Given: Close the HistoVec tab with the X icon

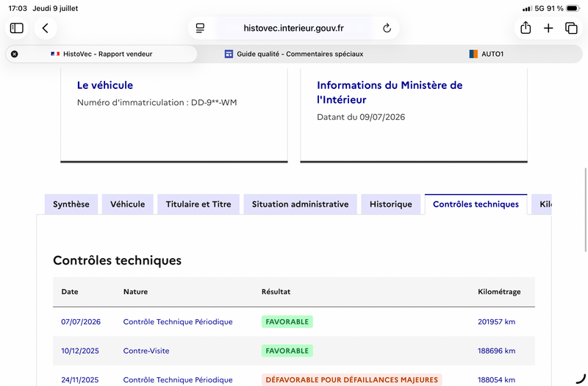Looking at the screenshot, I should pos(14,54).
